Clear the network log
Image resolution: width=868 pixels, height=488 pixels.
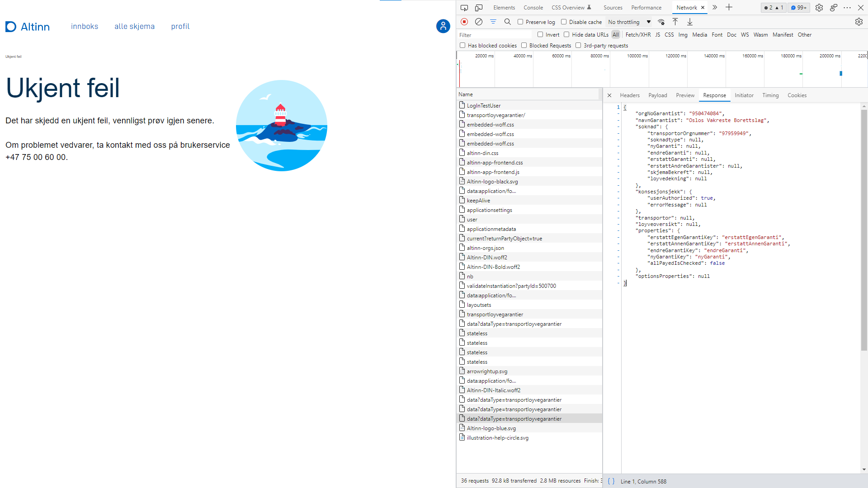(479, 22)
